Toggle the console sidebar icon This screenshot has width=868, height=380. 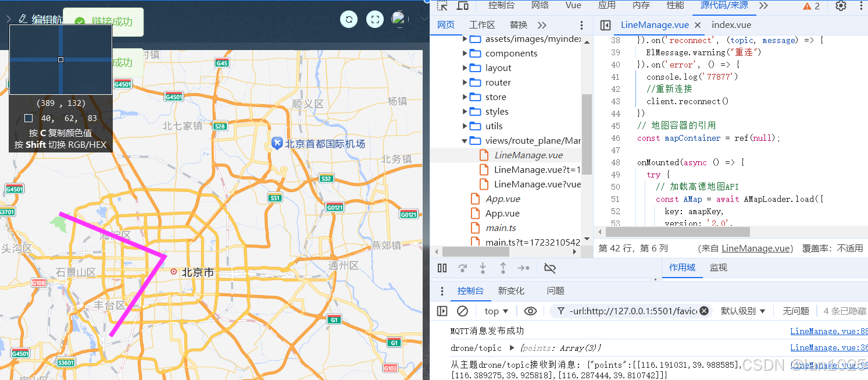click(x=442, y=311)
